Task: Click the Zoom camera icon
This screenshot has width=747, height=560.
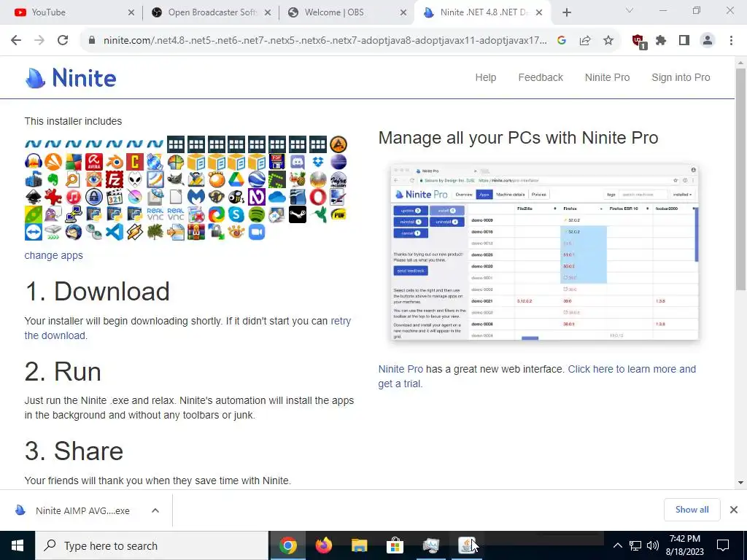Action: 257,232
